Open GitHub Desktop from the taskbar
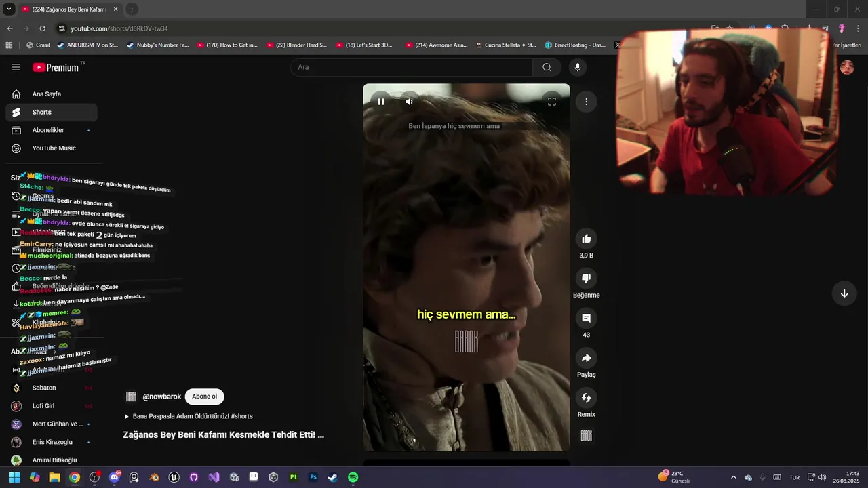The image size is (868, 488). [194, 477]
